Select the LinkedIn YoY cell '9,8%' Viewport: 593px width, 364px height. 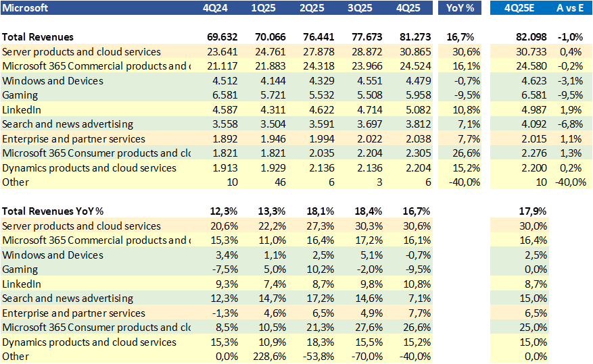pyautogui.click(x=371, y=284)
